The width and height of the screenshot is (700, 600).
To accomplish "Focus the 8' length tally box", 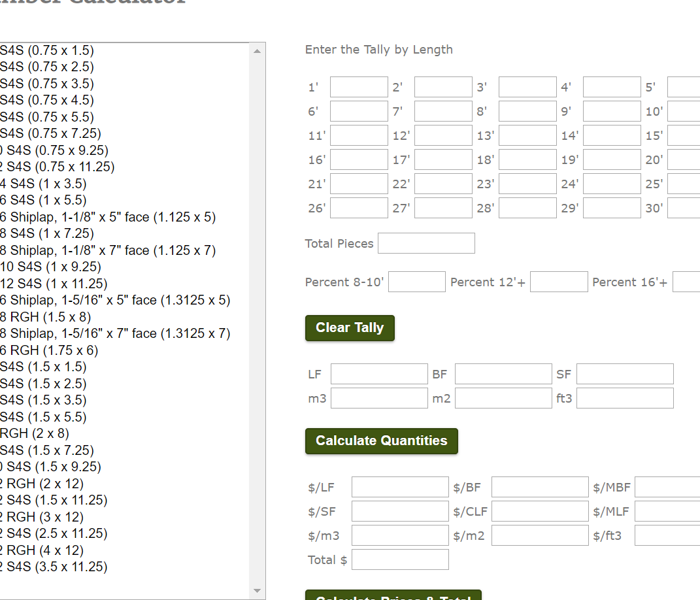I will (x=527, y=111).
